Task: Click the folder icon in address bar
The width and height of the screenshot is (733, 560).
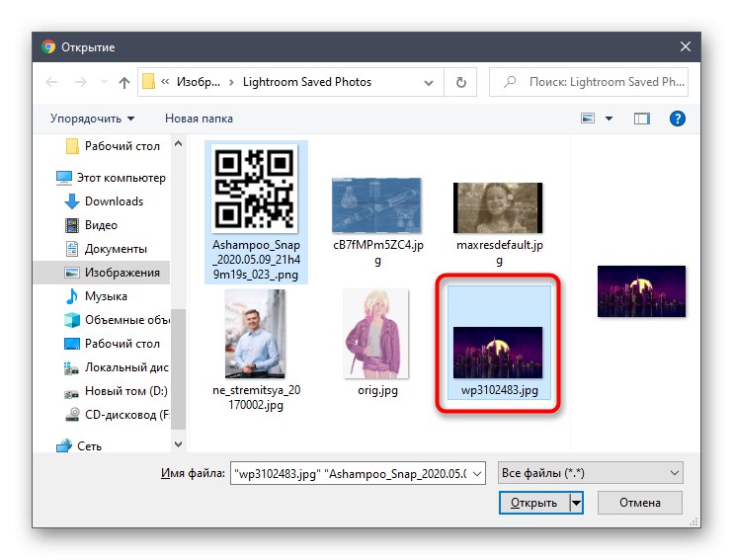Action: (148, 81)
